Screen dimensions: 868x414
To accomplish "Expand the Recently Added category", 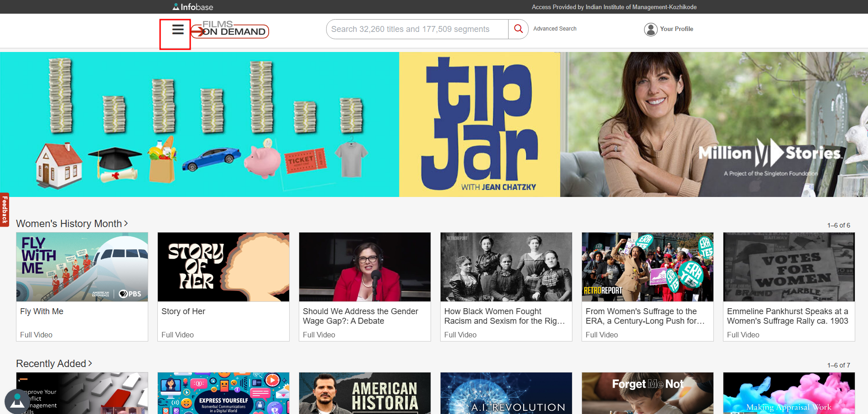I will [x=54, y=363].
